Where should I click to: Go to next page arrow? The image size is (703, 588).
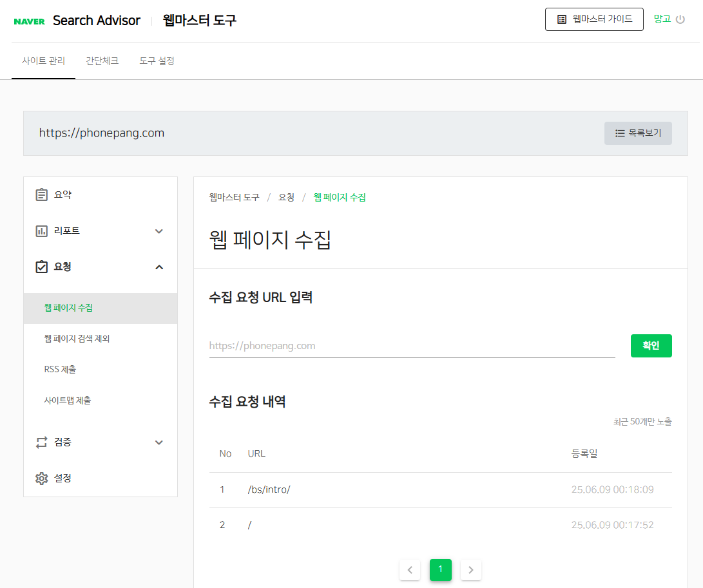(x=471, y=570)
